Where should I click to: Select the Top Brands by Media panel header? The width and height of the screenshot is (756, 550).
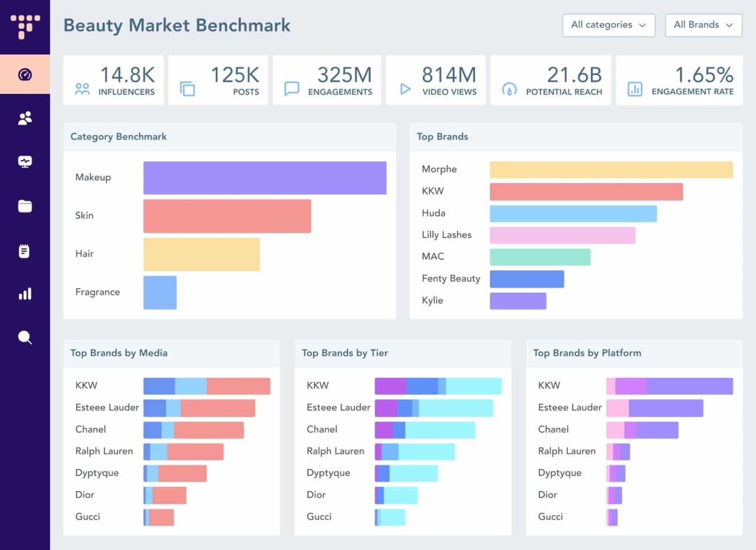click(119, 353)
